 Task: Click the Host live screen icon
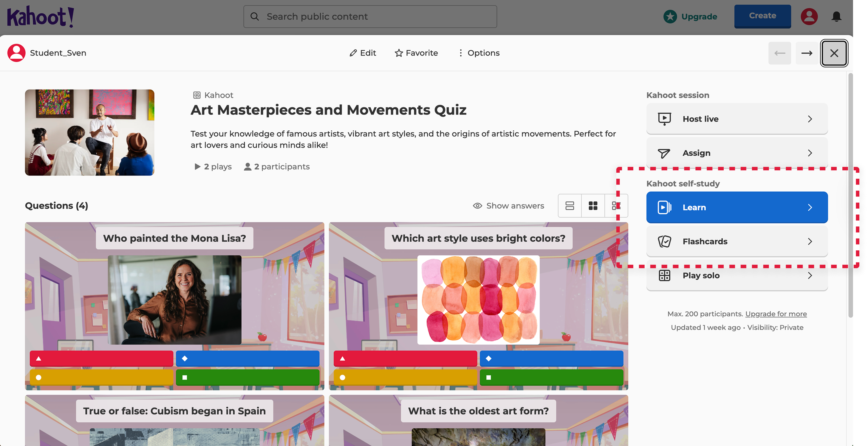(x=664, y=119)
